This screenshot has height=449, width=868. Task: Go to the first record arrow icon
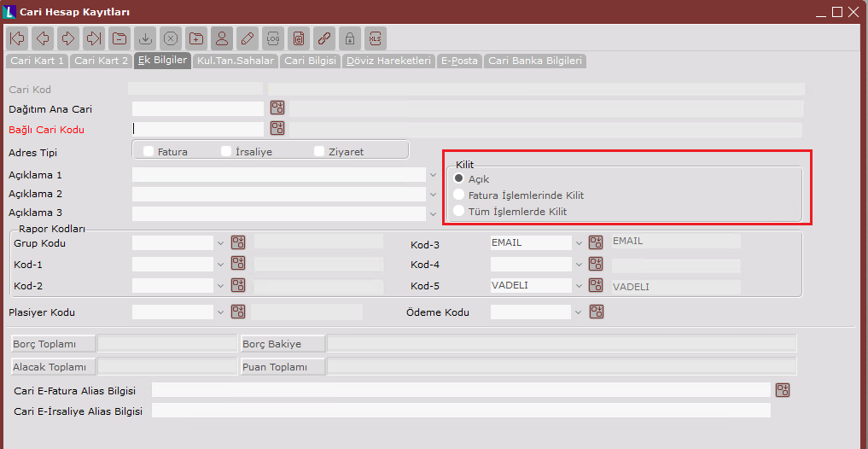[17, 38]
